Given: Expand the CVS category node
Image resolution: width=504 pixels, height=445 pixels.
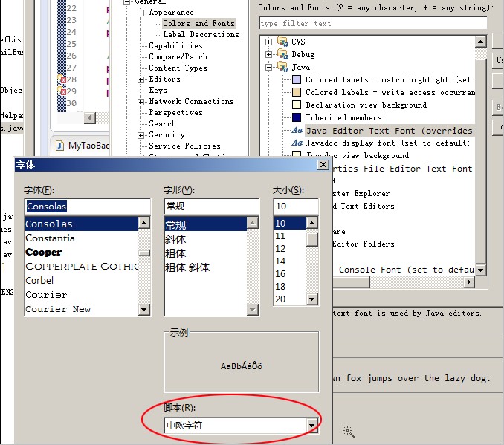Looking at the screenshot, I should coord(269,42).
